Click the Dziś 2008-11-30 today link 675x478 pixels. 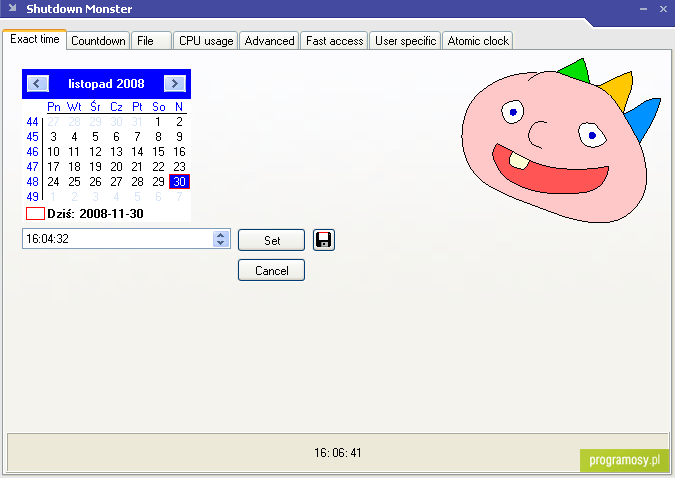pos(85,214)
